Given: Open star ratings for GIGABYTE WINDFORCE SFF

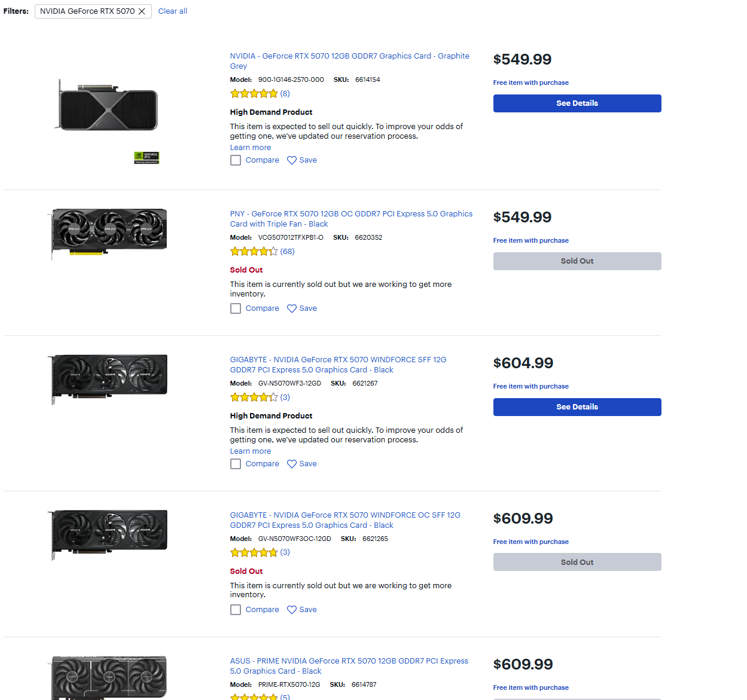Looking at the screenshot, I should (260, 398).
